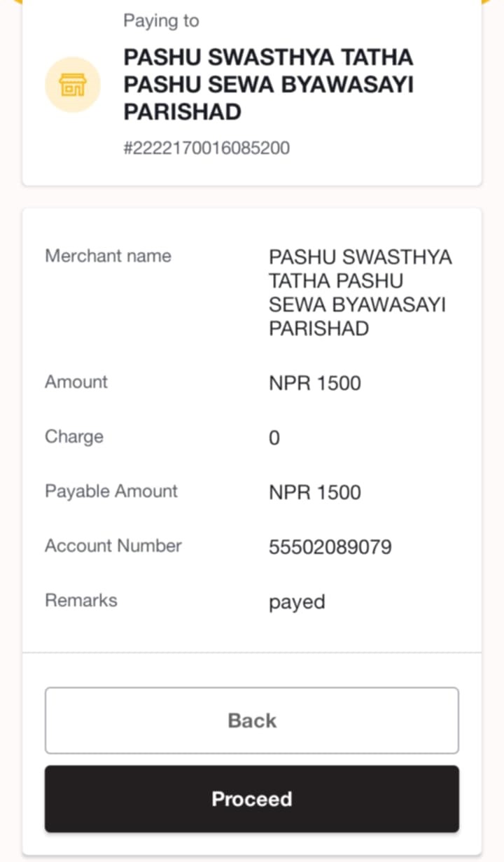Click the Remarks label
The height and width of the screenshot is (862, 504).
point(81,600)
